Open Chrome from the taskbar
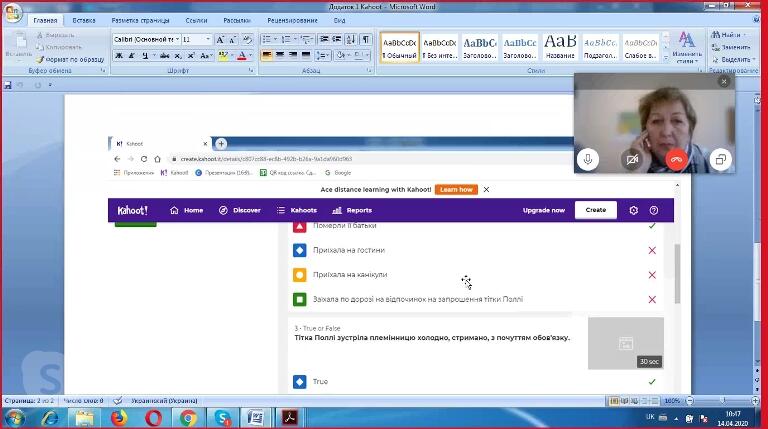Image resolution: width=768 pixels, height=429 pixels. coord(188,418)
